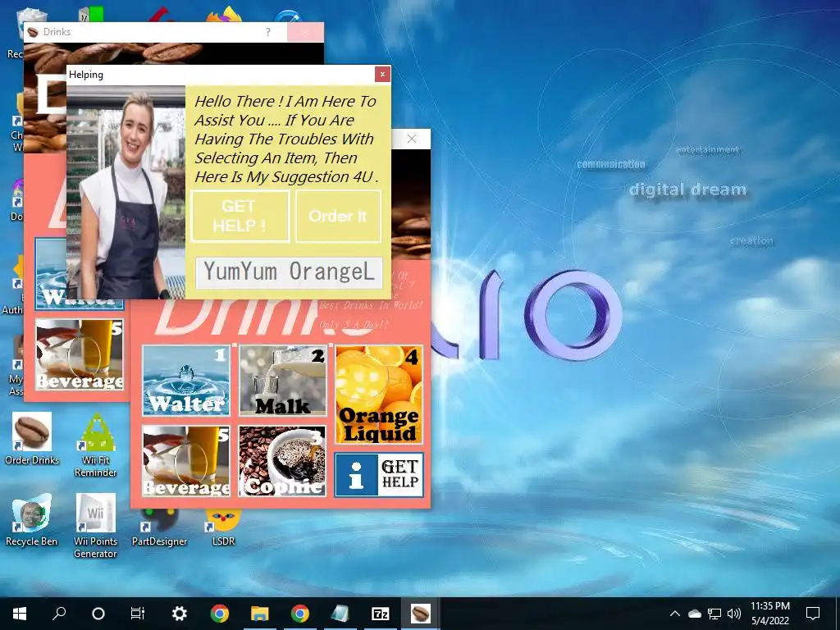Image resolution: width=840 pixels, height=630 pixels.
Task: Select the Beverage tile in the back Drinks window
Action: pos(80,354)
